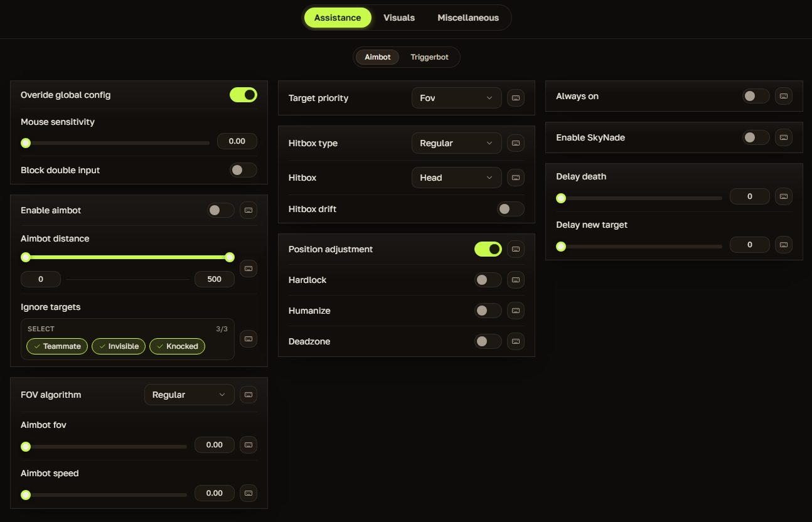Image resolution: width=812 pixels, height=522 pixels.
Task: Disable Position adjustment toggle
Action: point(488,249)
